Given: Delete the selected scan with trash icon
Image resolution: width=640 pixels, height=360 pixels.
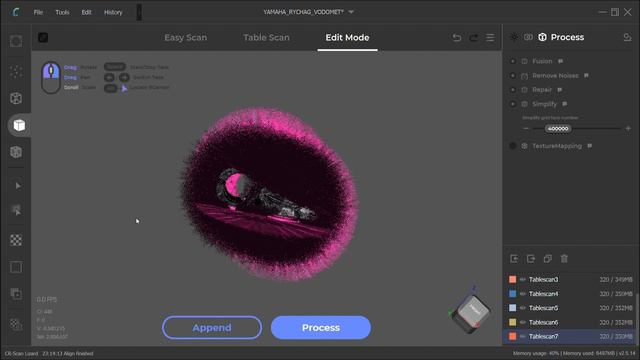Looking at the screenshot, I should pyautogui.click(x=564, y=258).
